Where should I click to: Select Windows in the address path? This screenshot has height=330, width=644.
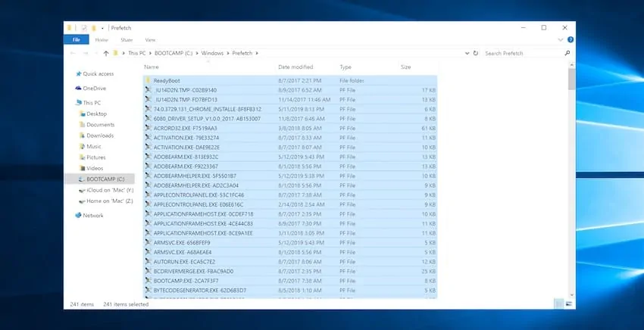click(x=212, y=53)
